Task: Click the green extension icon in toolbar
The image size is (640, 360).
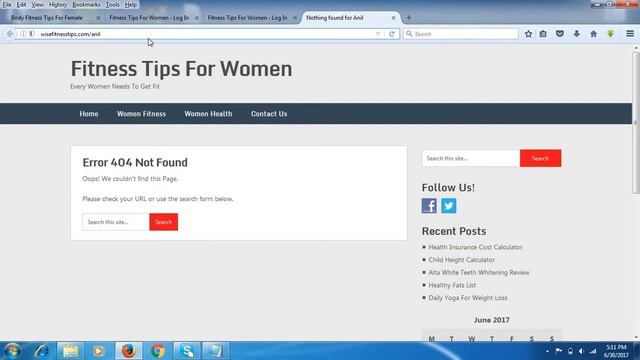Action: pos(611,34)
